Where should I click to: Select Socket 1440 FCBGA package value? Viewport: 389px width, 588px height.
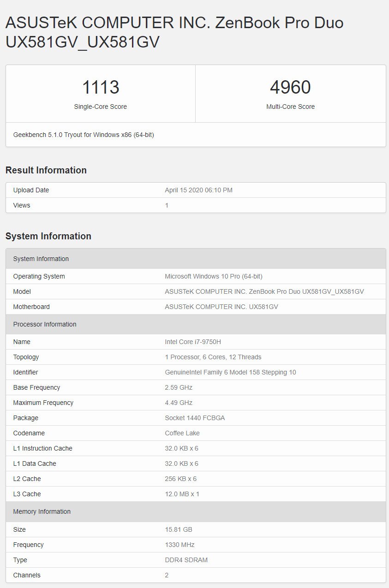195,418
